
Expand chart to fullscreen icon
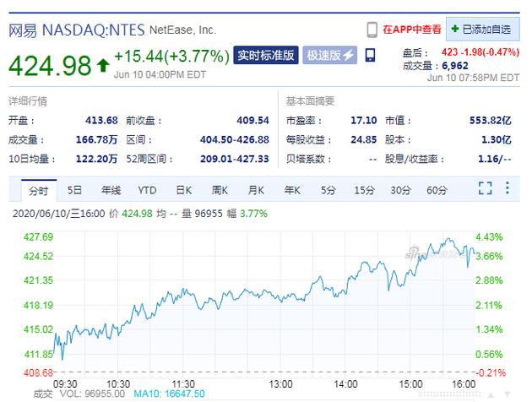(486, 188)
